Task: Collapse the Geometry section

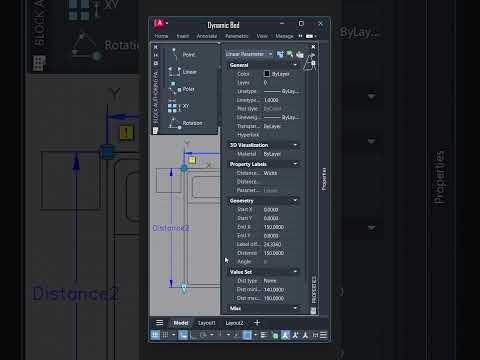Action: coord(295,201)
